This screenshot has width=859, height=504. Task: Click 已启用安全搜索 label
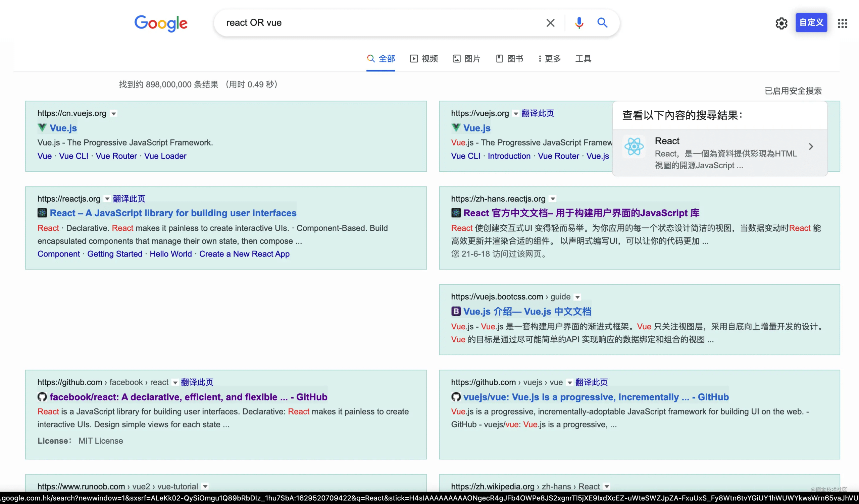point(793,91)
